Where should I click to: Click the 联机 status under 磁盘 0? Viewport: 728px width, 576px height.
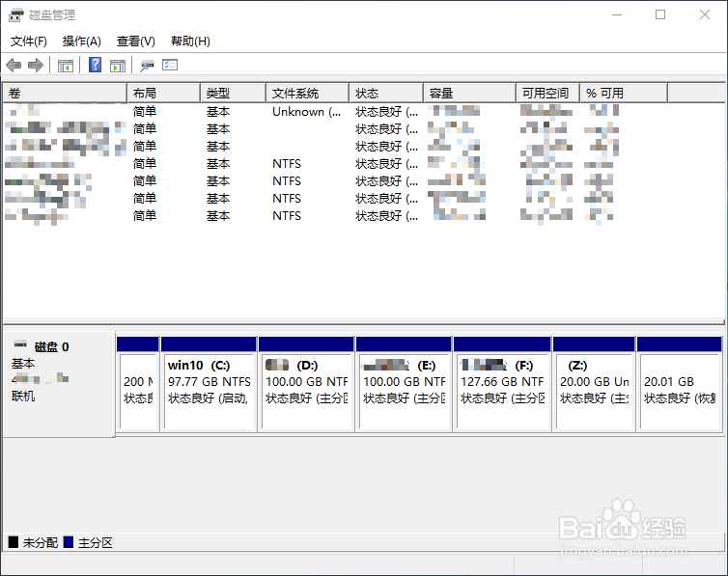click(x=23, y=397)
